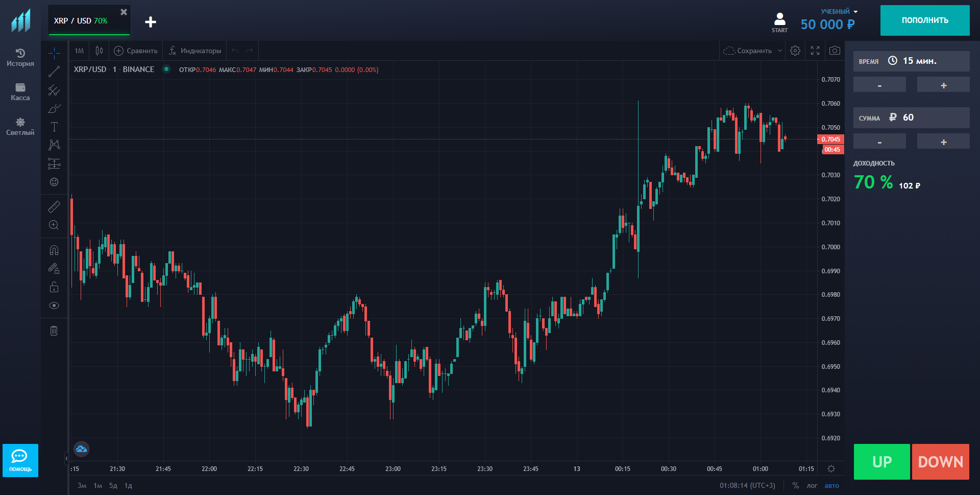The width and height of the screenshot is (980, 495).
Task: Open chart settings gear icon
Action: (795, 51)
